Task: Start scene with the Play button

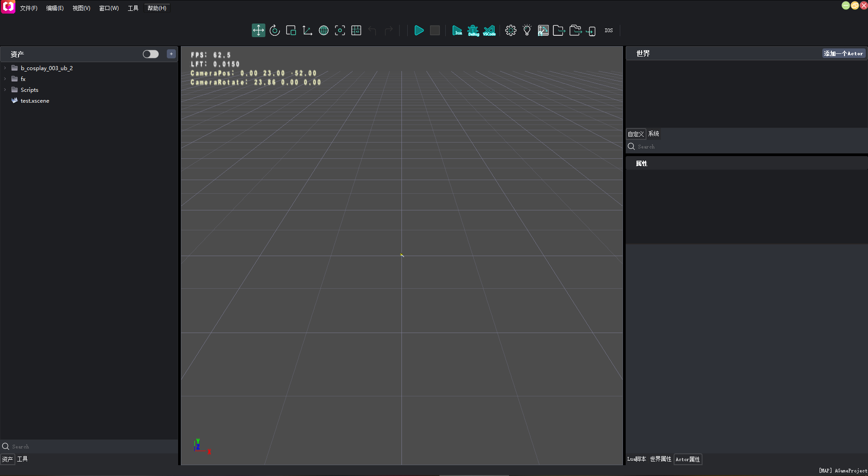Action: point(419,30)
